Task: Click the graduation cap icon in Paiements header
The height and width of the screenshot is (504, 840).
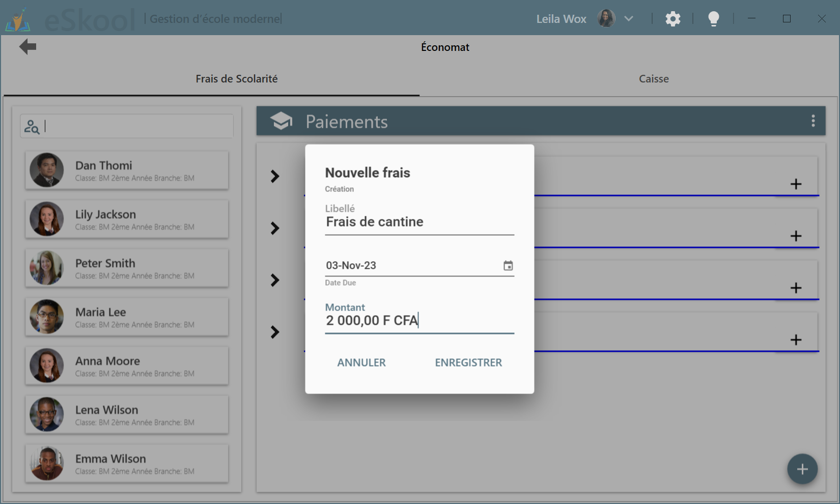Action: coord(281,121)
